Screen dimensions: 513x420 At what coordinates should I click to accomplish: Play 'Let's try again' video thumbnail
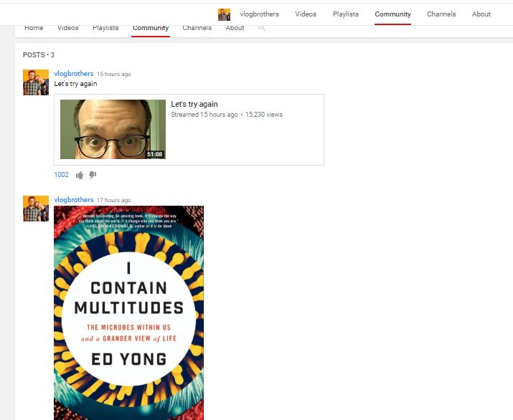(x=113, y=130)
